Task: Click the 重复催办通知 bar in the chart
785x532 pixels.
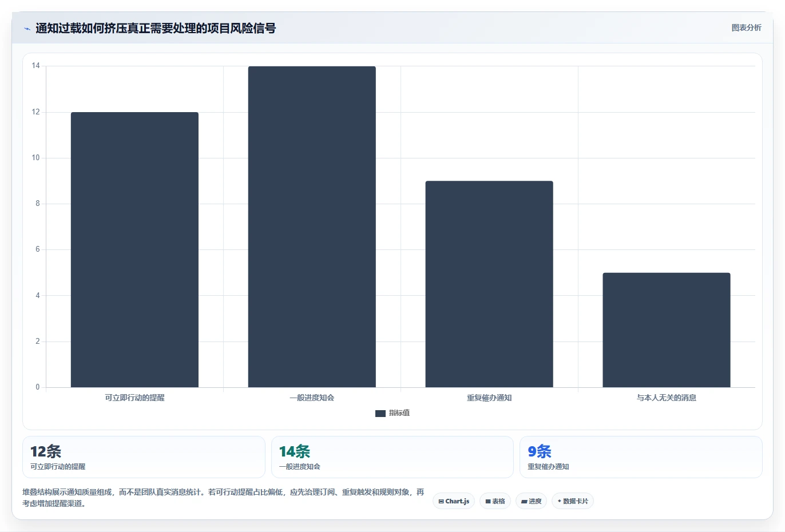Action: [x=489, y=284]
